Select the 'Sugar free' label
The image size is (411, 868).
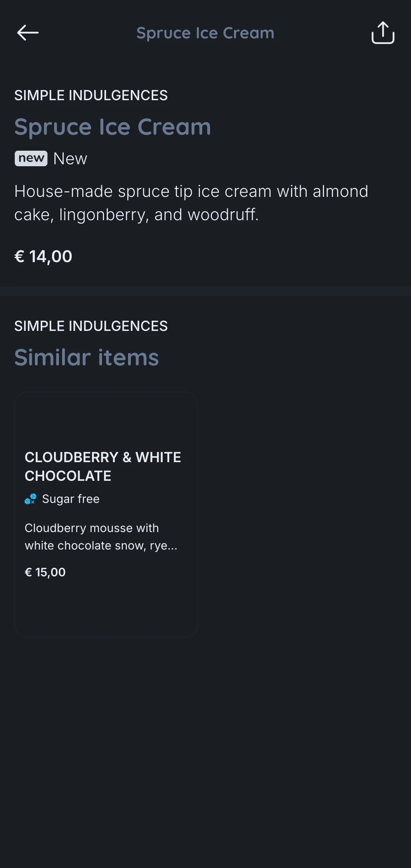point(71,499)
